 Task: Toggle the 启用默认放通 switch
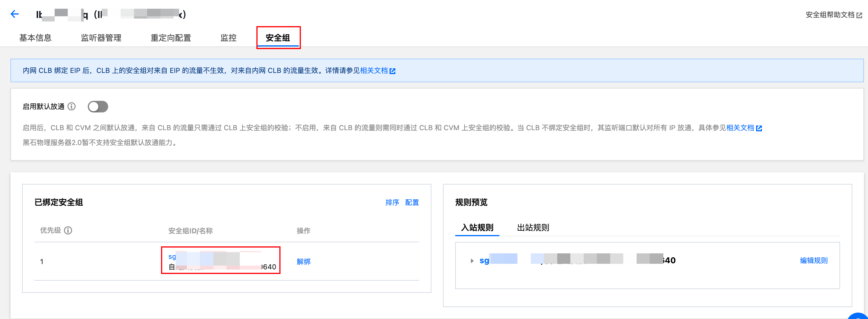pos(98,106)
